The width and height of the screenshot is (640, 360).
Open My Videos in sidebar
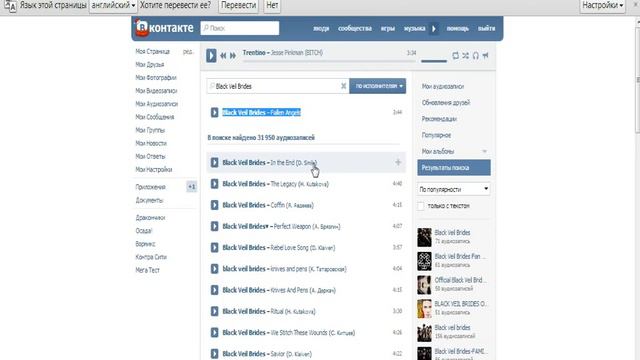click(156, 91)
